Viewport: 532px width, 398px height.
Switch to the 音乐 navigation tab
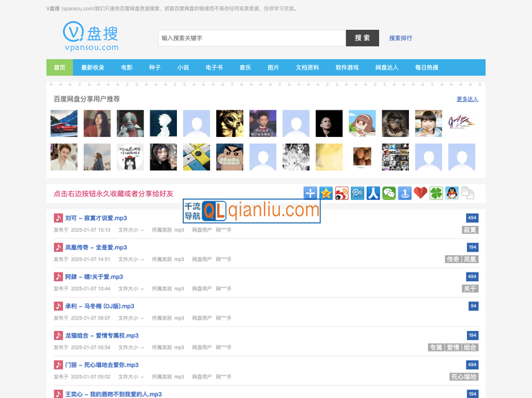(x=245, y=68)
